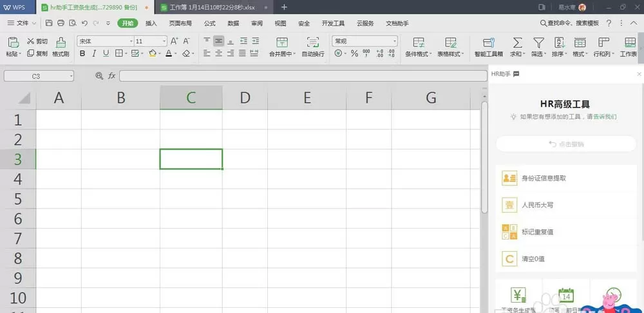
Task: Click the Save icon in quick toolbar
Action: tap(49, 23)
